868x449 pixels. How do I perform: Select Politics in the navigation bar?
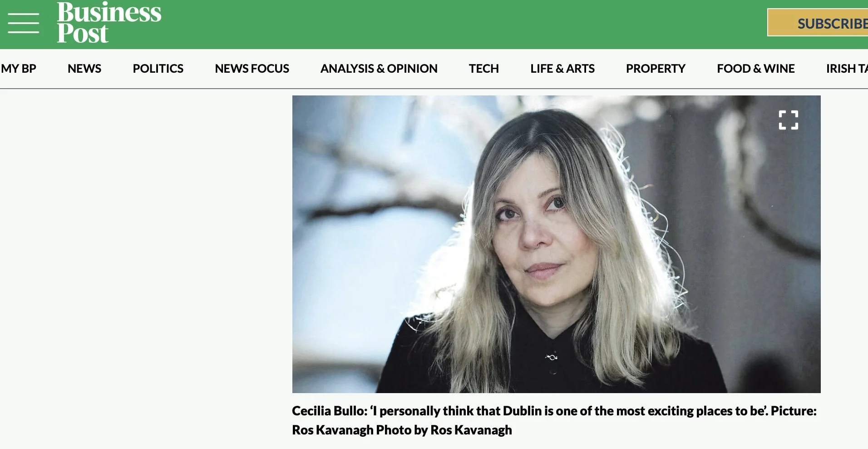tap(158, 69)
